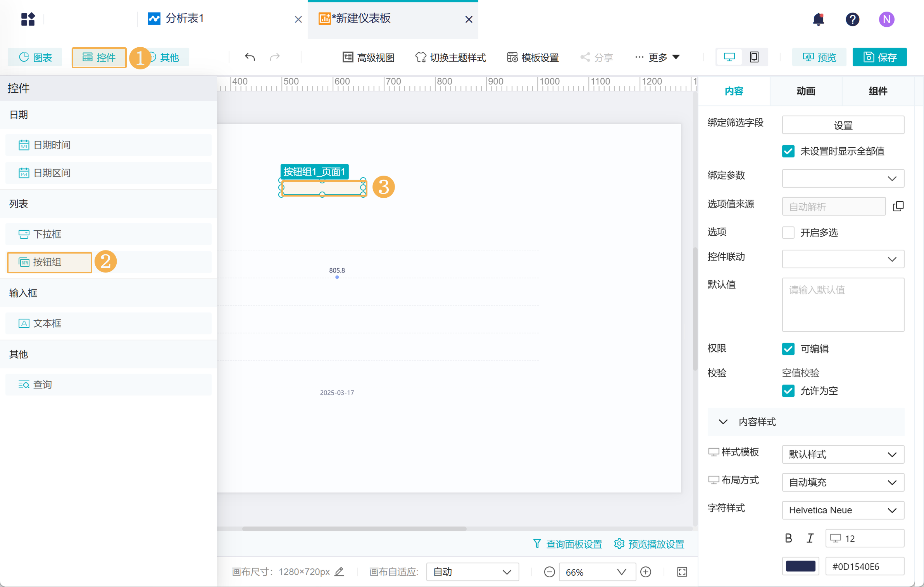Open the 绑定参数 dropdown
The image size is (924, 587).
[x=843, y=178]
